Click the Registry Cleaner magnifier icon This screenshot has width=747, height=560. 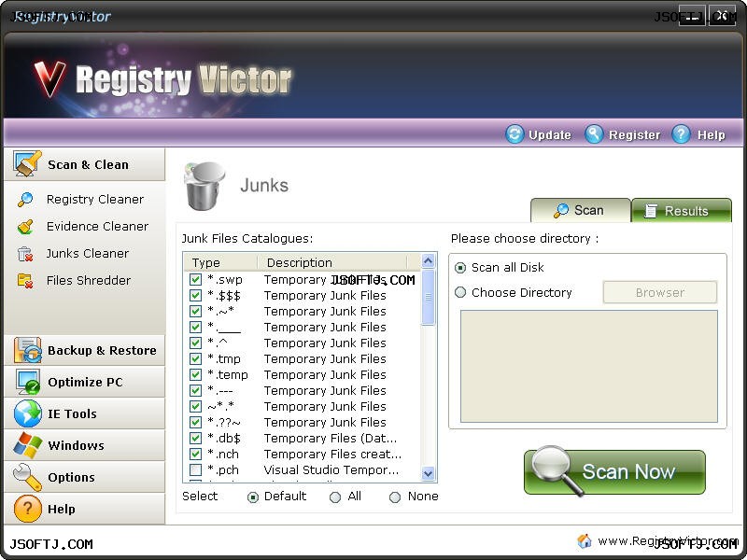(25, 200)
